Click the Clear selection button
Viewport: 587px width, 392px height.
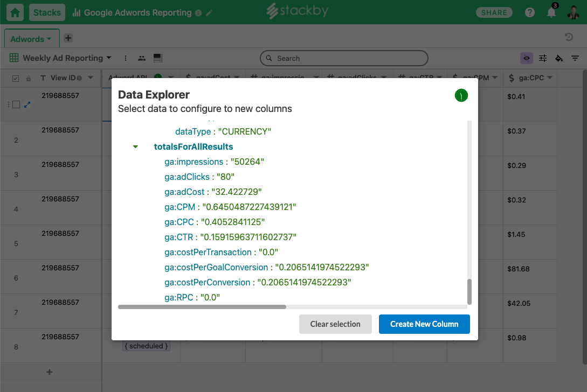tap(335, 324)
